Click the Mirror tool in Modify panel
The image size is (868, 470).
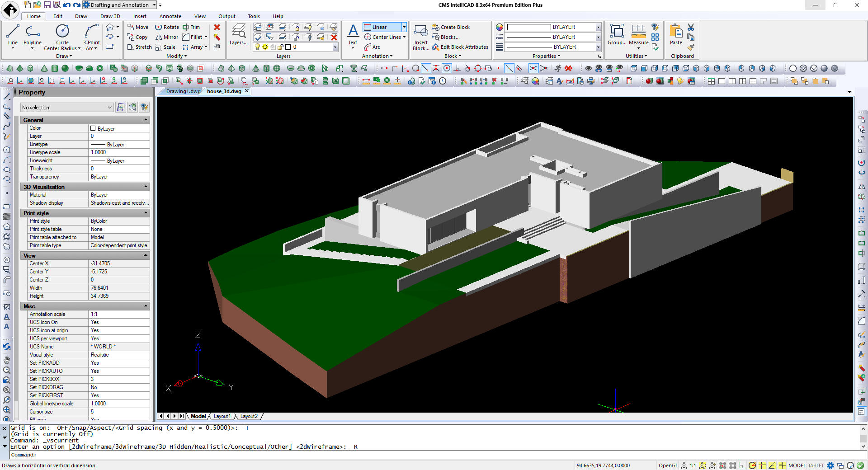[167, 37]
